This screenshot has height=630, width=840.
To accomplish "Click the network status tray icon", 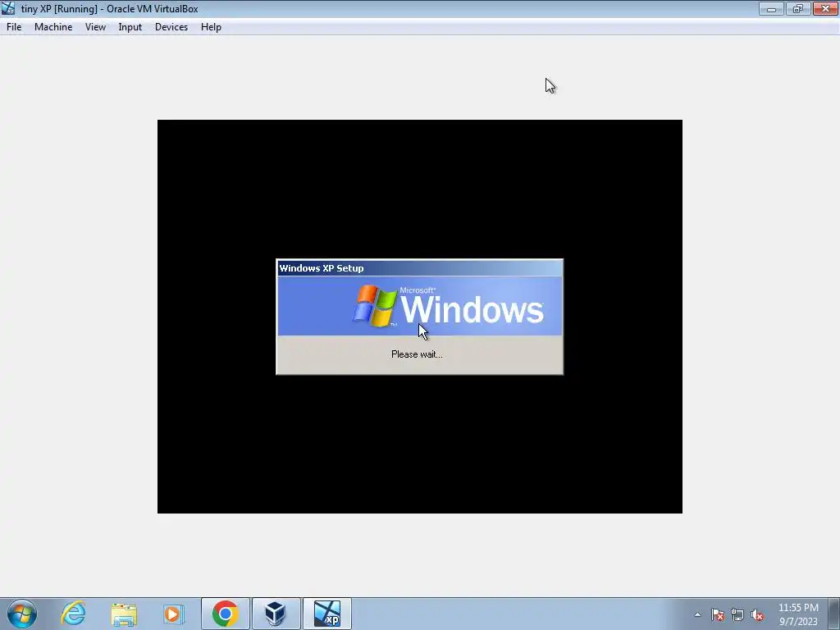I will (x=737, y=614).
